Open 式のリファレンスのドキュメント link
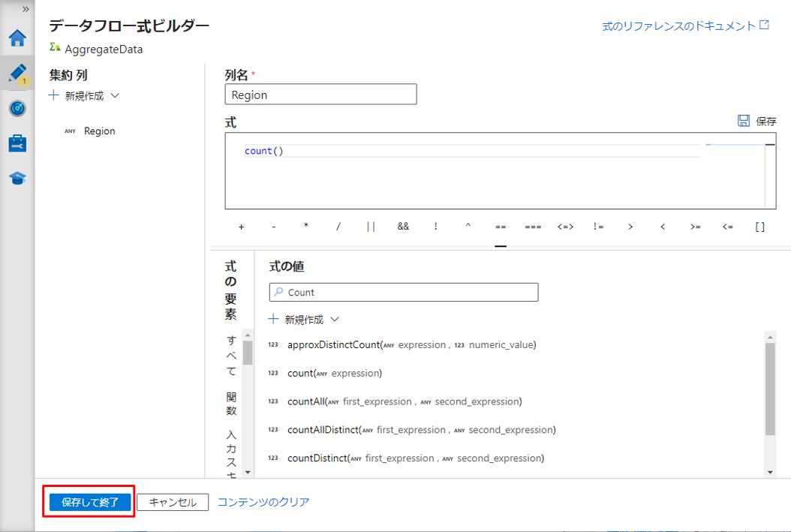The image size is (791, 532). tap(685, 26)
